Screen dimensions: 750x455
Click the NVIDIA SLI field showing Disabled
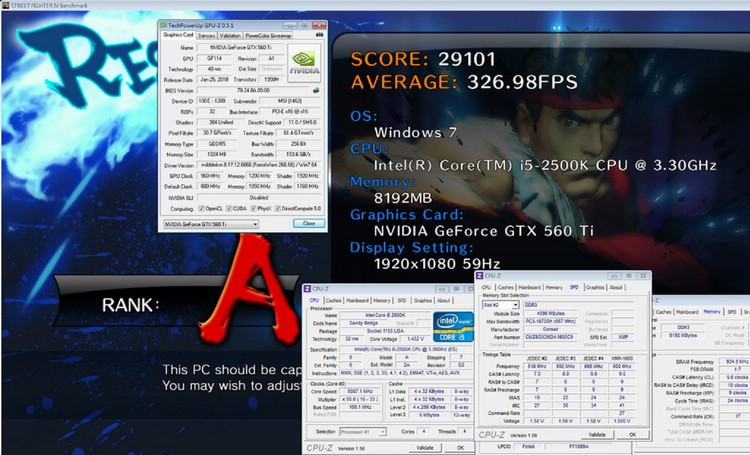click(259, 198)
